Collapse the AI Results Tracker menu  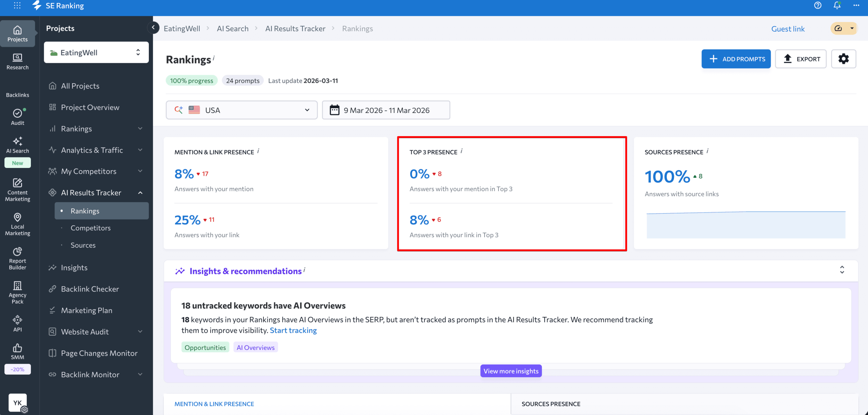coord(140,193)
